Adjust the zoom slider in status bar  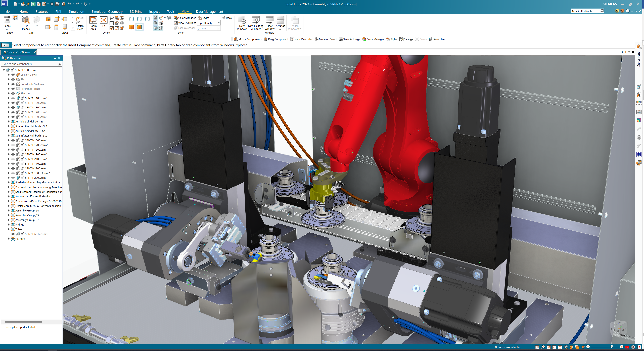pos(611,347)
